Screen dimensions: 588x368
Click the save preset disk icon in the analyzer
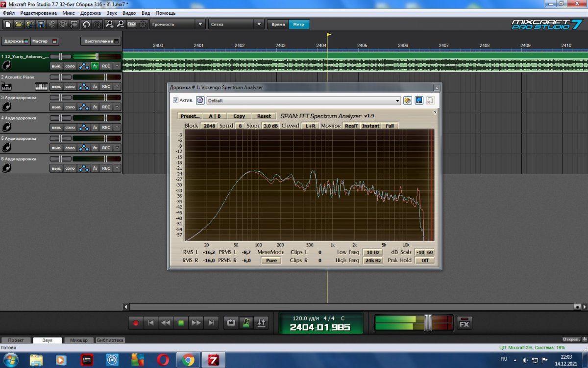(x=419, y=100)
